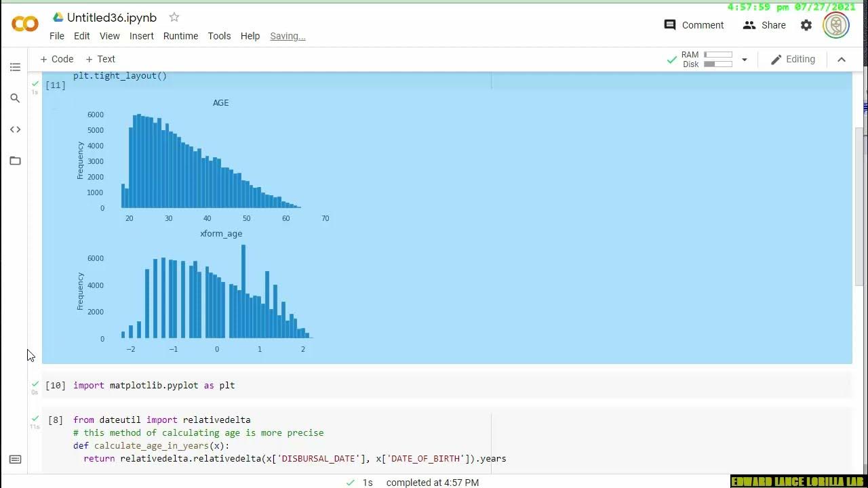Open the Files folder panel
Image resolution: width=868 pixels, height=488 pixels.
pyautogui.click(x=15, y=161)
